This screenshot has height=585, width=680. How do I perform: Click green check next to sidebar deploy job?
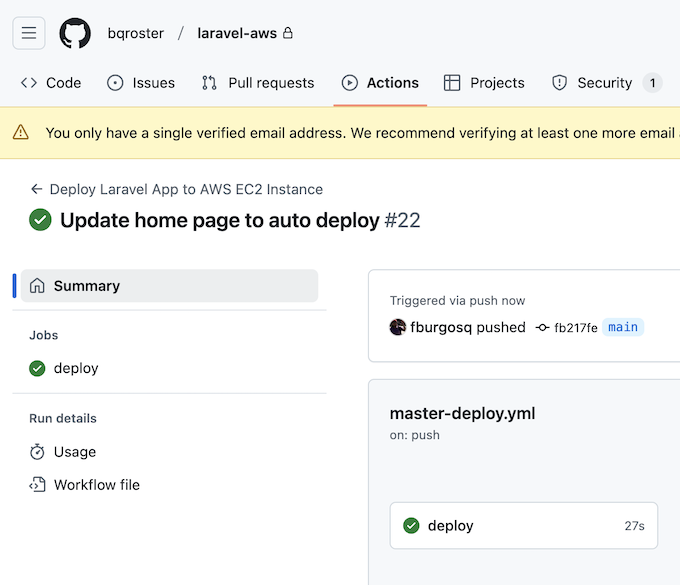[x=37, y=368]
